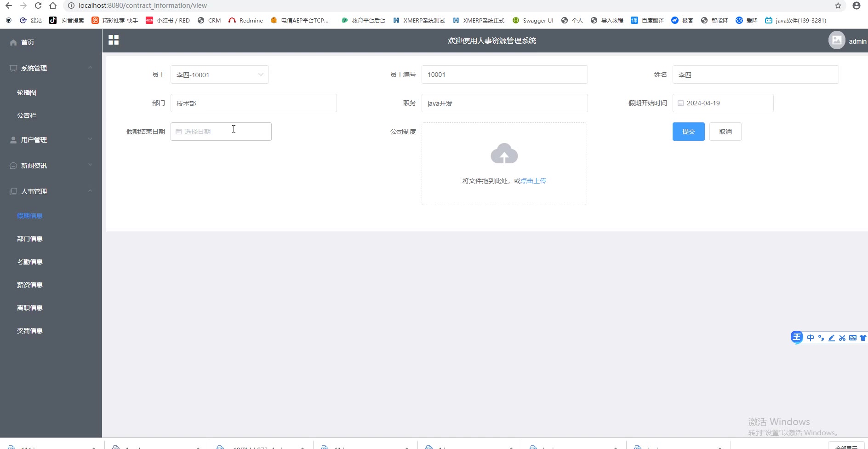
Task: Click the 姓名 input field
Action: click(x=755, y=75)
